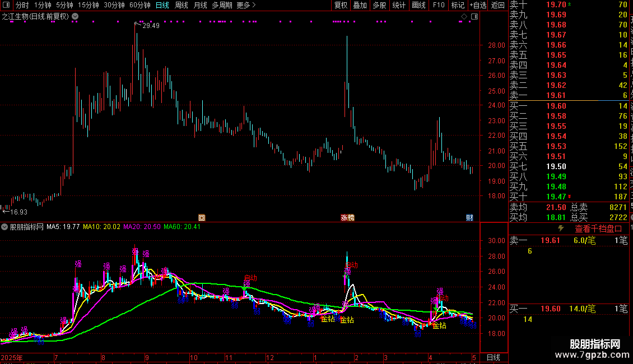The height and width of the screenshot is (364, 633).
Task: Open the 画线 drawing tool
Action: pyautogui.click(x=418, y=5)
